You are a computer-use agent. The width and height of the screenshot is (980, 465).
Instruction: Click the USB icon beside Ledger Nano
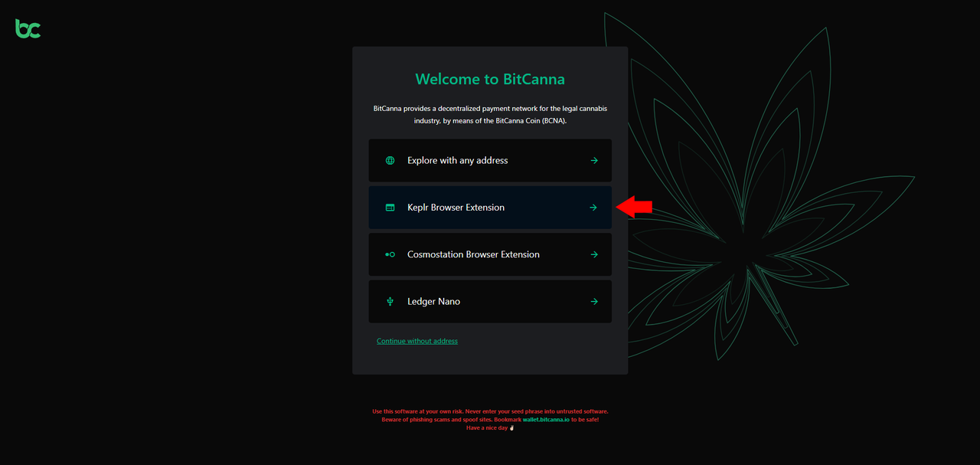390,302
